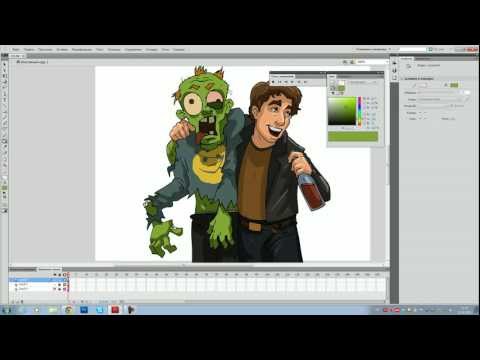
Task: Click the Windows Start button
Action: pos(6,310)
